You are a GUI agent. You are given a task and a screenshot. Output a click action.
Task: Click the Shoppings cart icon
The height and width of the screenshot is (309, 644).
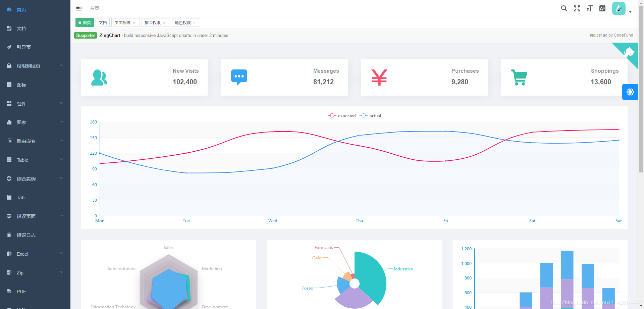[519, 78]
